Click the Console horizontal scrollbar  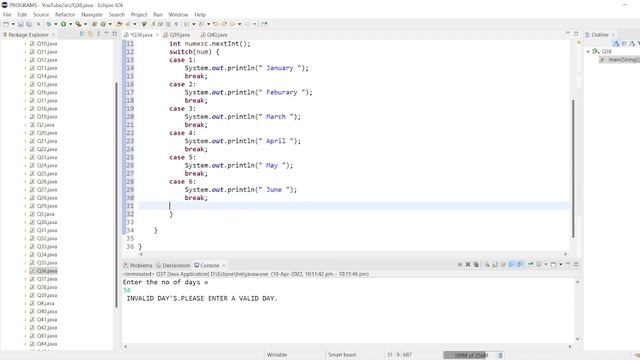click(348, 346)
